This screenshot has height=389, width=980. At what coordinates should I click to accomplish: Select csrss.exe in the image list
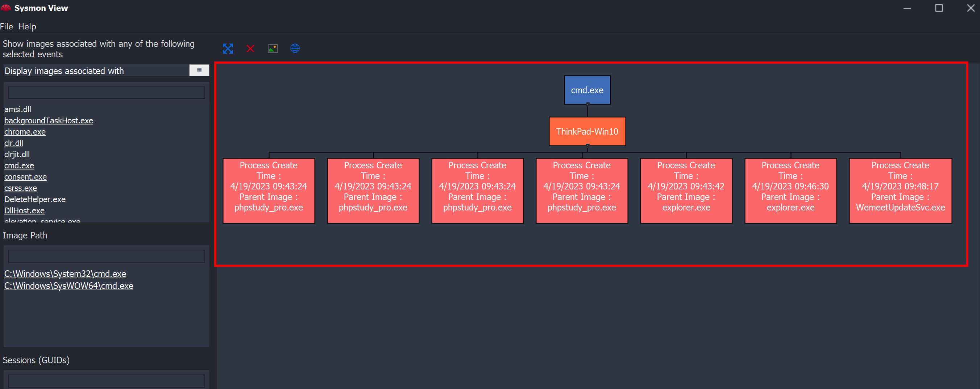[21, 188]
